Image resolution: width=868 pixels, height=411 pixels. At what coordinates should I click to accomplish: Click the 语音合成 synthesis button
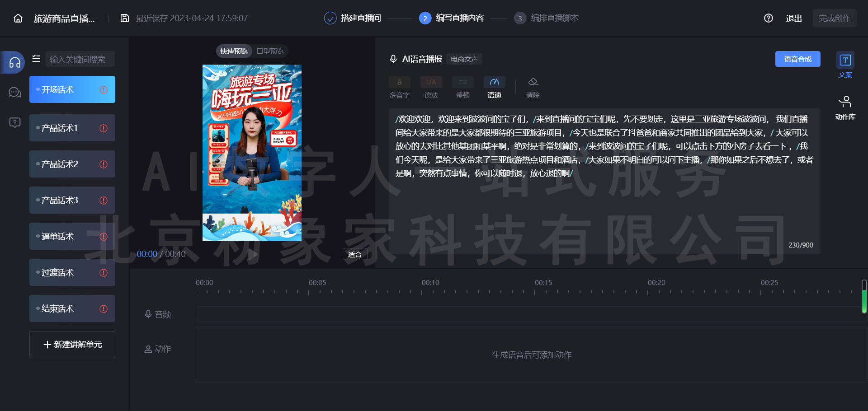point(797,59)
